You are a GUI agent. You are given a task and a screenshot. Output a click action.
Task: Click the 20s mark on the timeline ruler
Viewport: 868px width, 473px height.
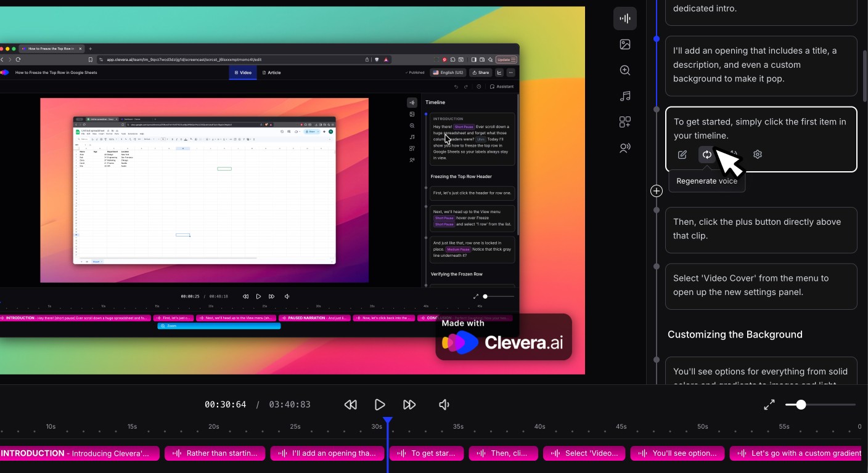click(x=214, y=426)
